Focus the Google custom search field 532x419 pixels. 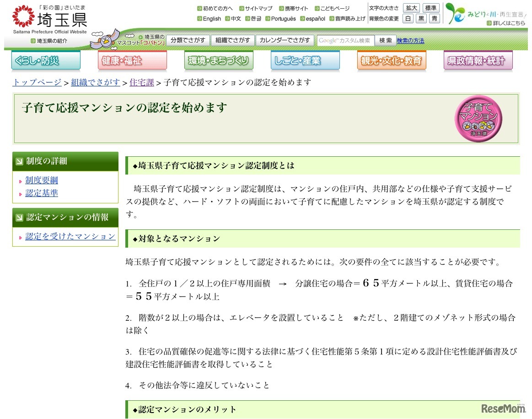(x=345, y=41)
